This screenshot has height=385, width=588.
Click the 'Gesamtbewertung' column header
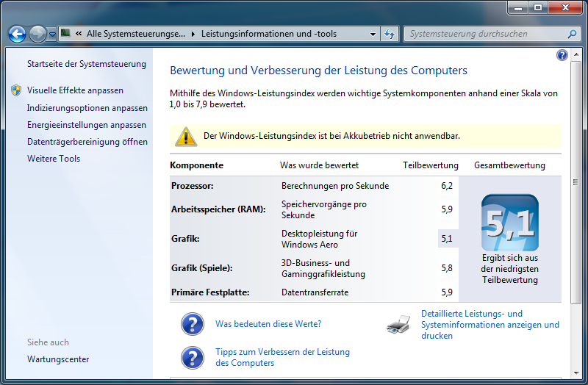pos(509,165)
